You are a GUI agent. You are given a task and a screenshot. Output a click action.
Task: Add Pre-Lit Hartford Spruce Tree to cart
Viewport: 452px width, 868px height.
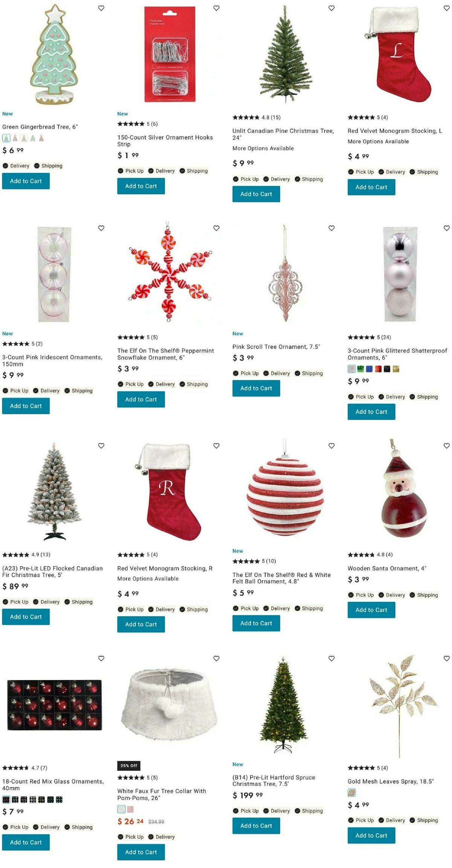pyautogui.click(x=256, y=826)
